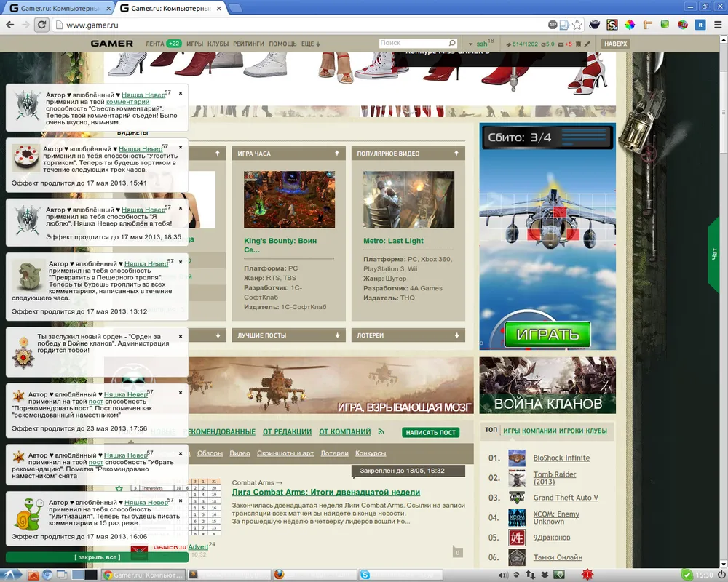Open 'Лига Combat Arms' post link
Screen dimensions: 728x582
326,493
